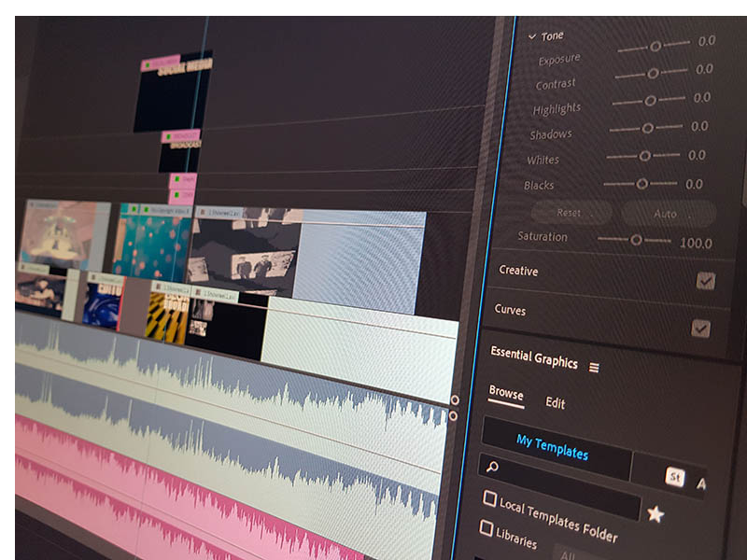Collapse the Tone section chevron
Screen dimensions: 747x560
pyautogui.click(x=532, y=36)
